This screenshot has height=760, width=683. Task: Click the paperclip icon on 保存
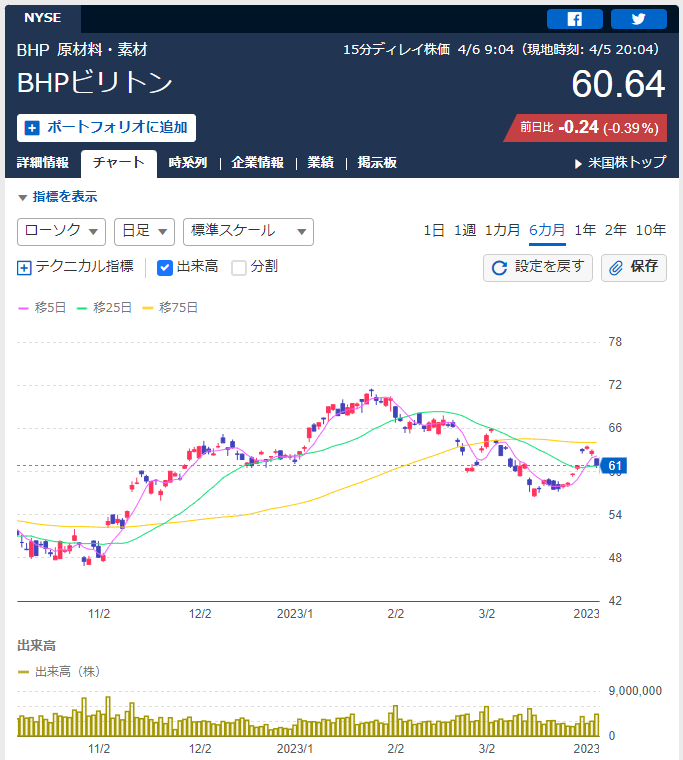[616, 268]
